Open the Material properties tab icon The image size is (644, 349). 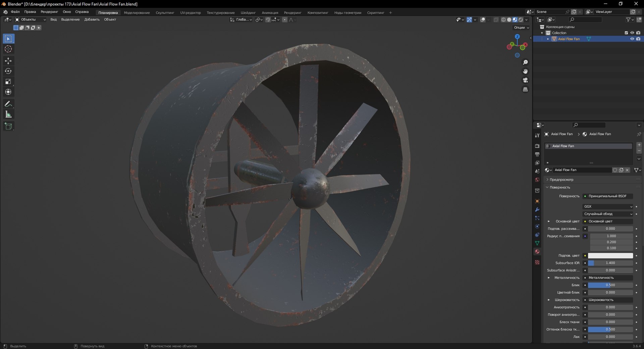(537, 252)
